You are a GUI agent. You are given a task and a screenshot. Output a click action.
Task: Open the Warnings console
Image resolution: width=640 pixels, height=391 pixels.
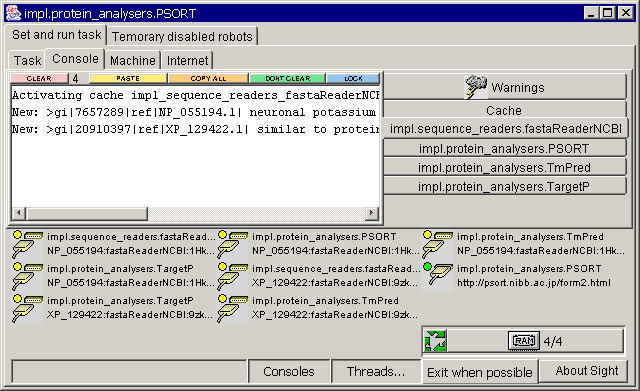504,87
